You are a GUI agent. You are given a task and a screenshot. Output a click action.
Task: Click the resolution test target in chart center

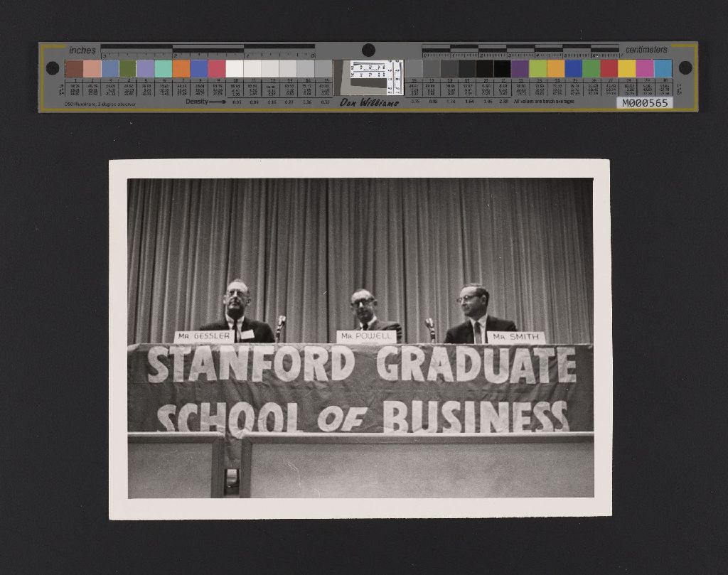369,77
